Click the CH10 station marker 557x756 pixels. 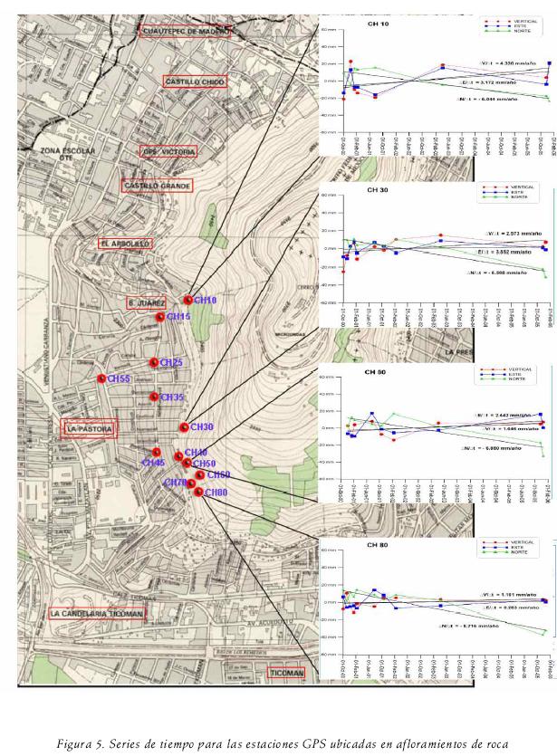click(188, 300)
